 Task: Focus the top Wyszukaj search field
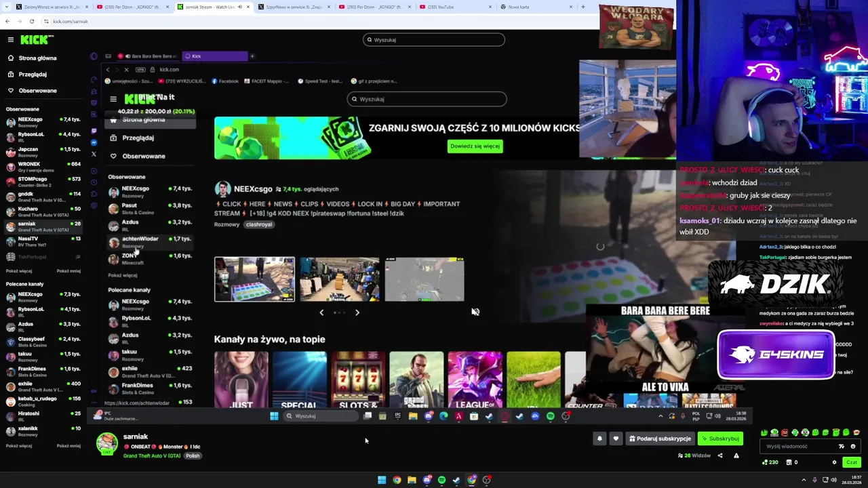click(x=434, y=39)
